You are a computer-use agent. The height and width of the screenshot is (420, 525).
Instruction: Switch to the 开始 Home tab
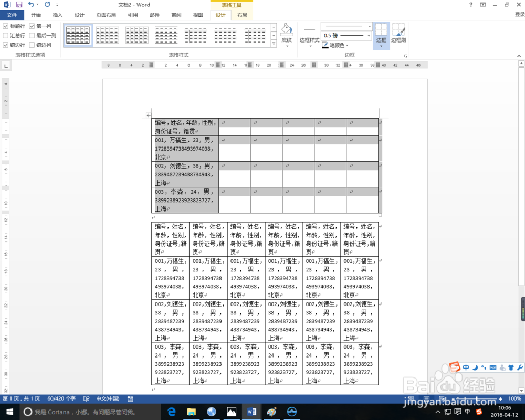36,15
